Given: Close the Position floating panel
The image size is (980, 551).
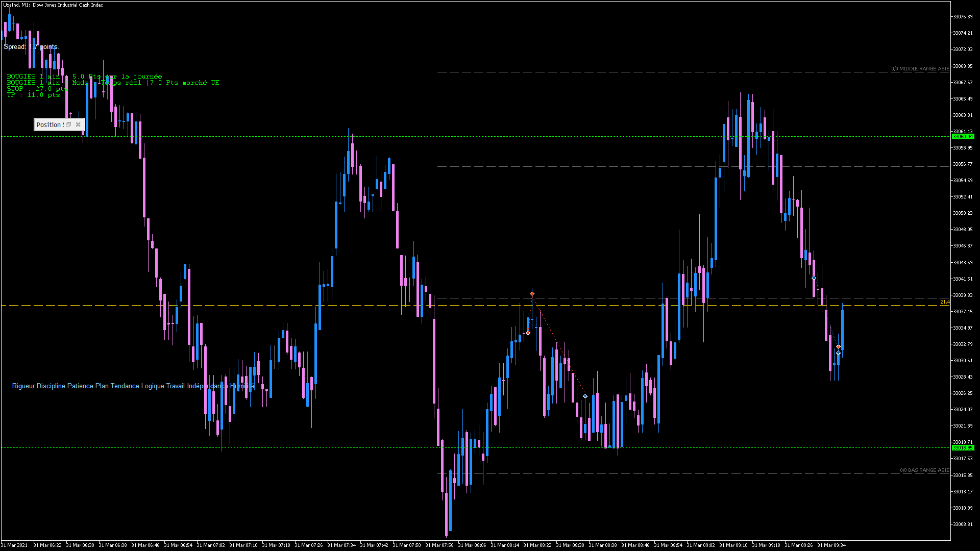Looking at the screenshot, I should pyautogui.click(x=78, y=124).
